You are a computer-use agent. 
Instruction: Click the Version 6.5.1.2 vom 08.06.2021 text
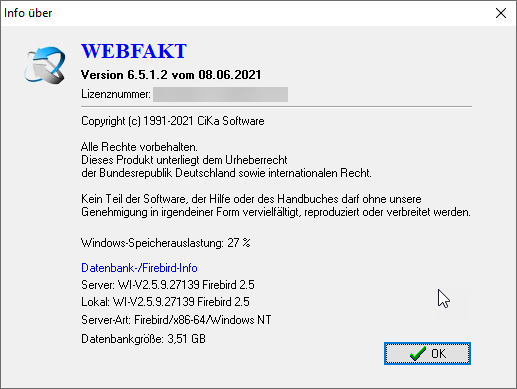171,75
